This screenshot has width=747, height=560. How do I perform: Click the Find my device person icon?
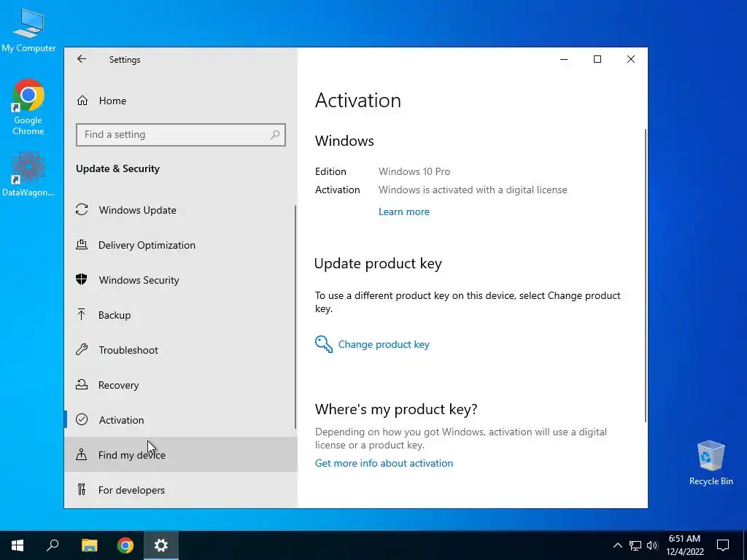tap(82, 455)
